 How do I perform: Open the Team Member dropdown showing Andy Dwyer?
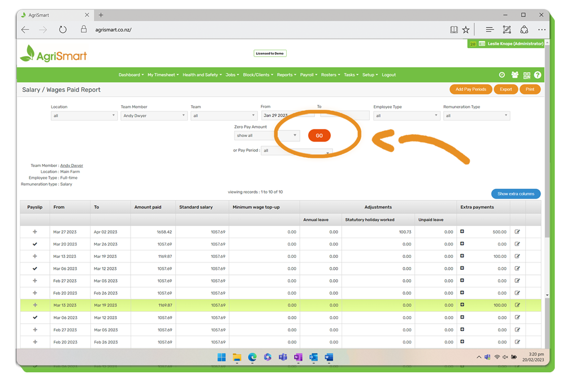pyautogui.click(x=153, y=115)
